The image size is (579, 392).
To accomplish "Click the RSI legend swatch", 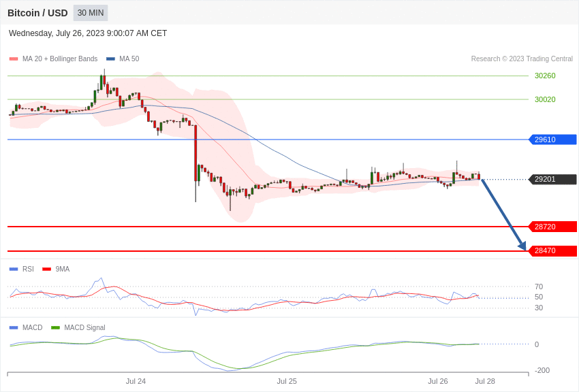I will click(x=14, y=269).
